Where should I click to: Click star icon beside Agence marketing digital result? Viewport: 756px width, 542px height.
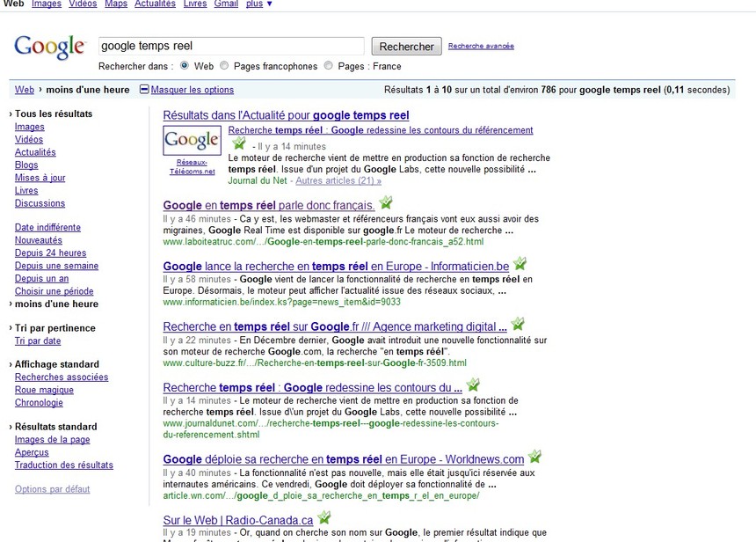[517, 324]
